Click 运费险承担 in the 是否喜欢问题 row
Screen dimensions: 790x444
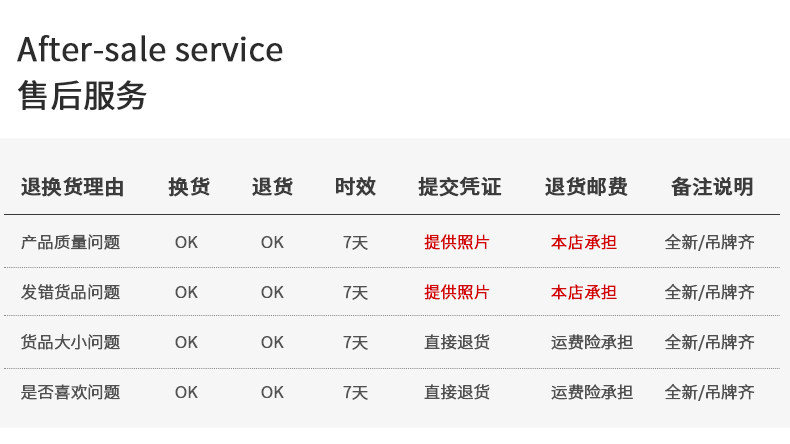(x=592, y=392)
